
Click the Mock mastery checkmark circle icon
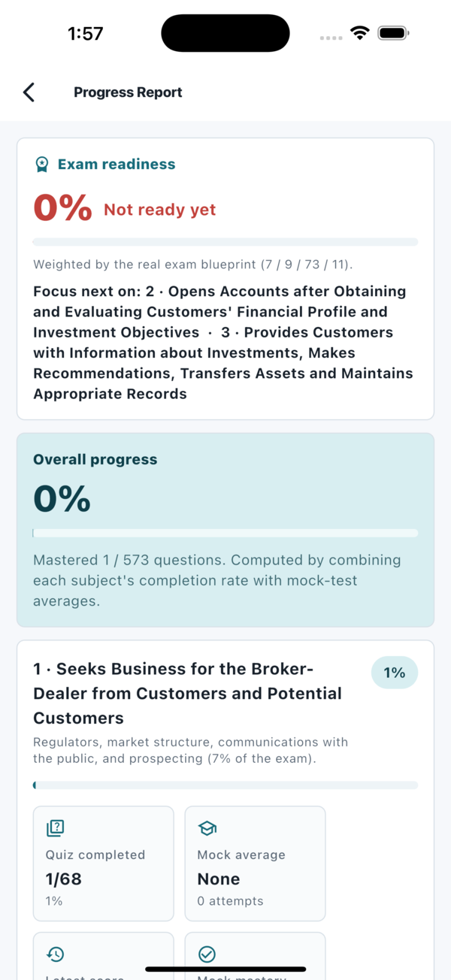207,954
